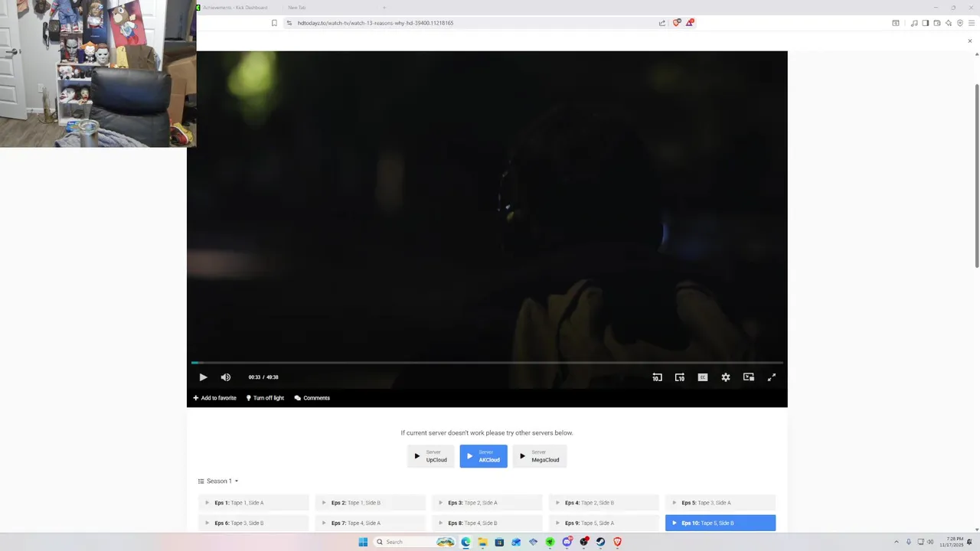Screen dimensions: 980x551
Task: Open notifications bell in tray
Action: 970,542
